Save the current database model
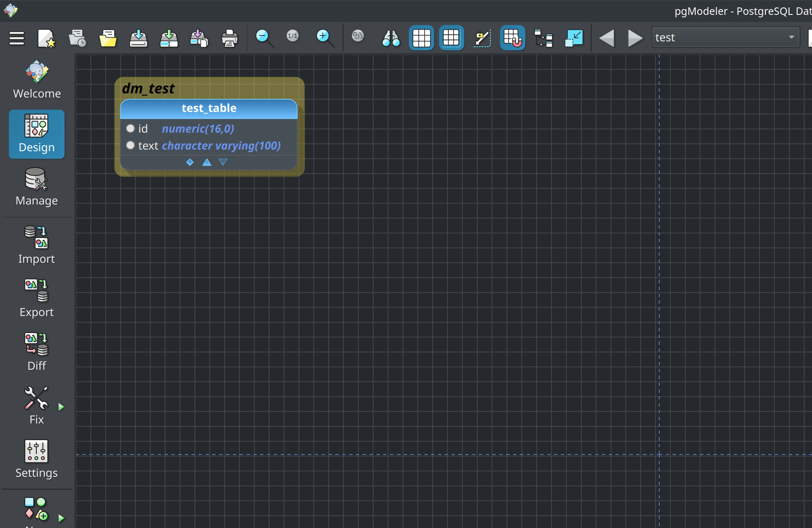The image size is (812, 528). tap(138, 38)
